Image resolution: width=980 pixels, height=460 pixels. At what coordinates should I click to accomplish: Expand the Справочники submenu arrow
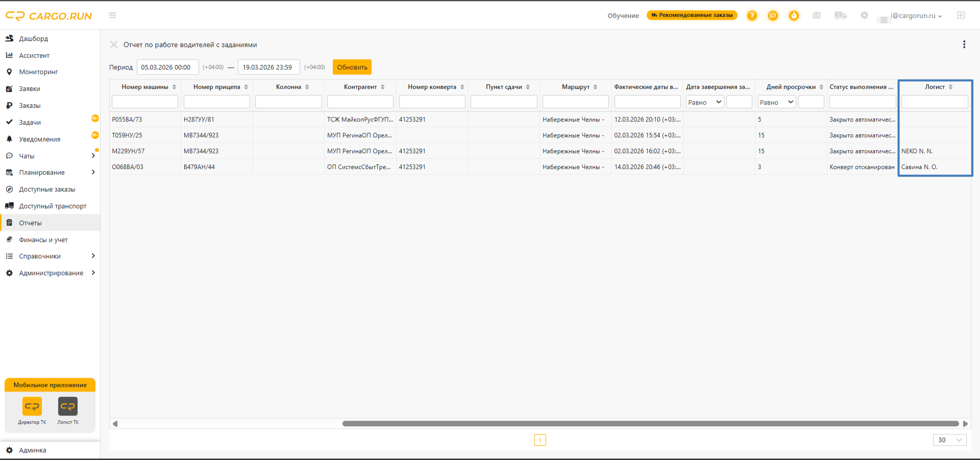click(x=93, y=256)
